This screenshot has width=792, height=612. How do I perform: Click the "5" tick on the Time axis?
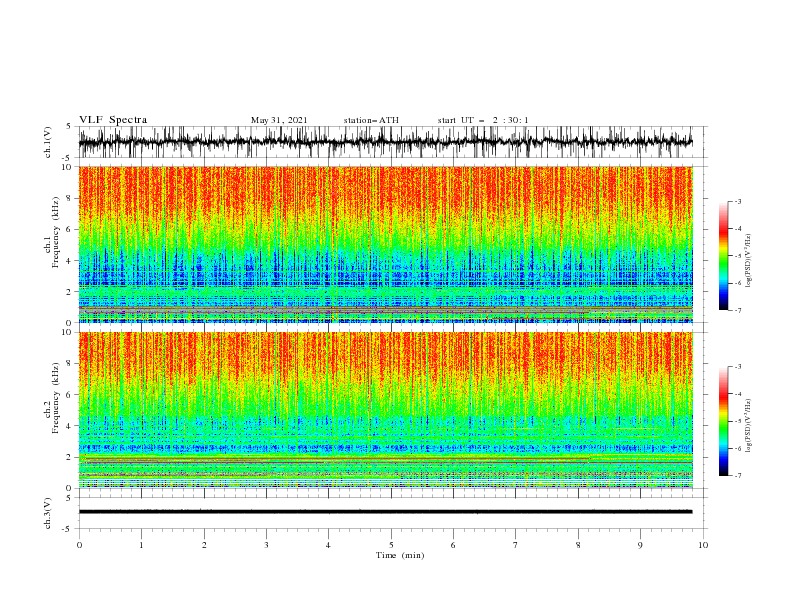[391, 545]
